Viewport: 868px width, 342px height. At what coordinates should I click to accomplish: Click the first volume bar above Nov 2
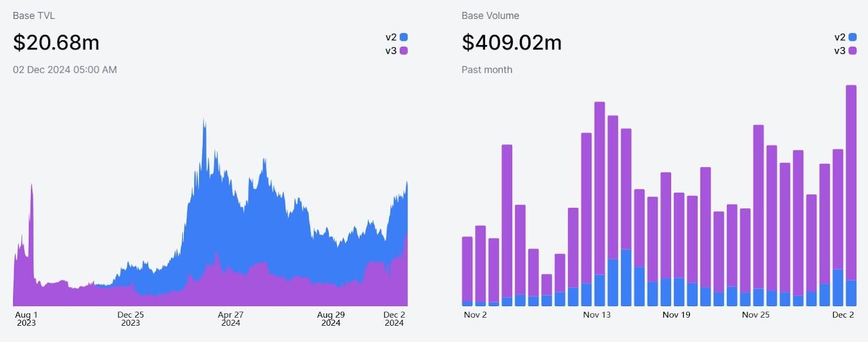pyautogui.click(x=467, y=271)
